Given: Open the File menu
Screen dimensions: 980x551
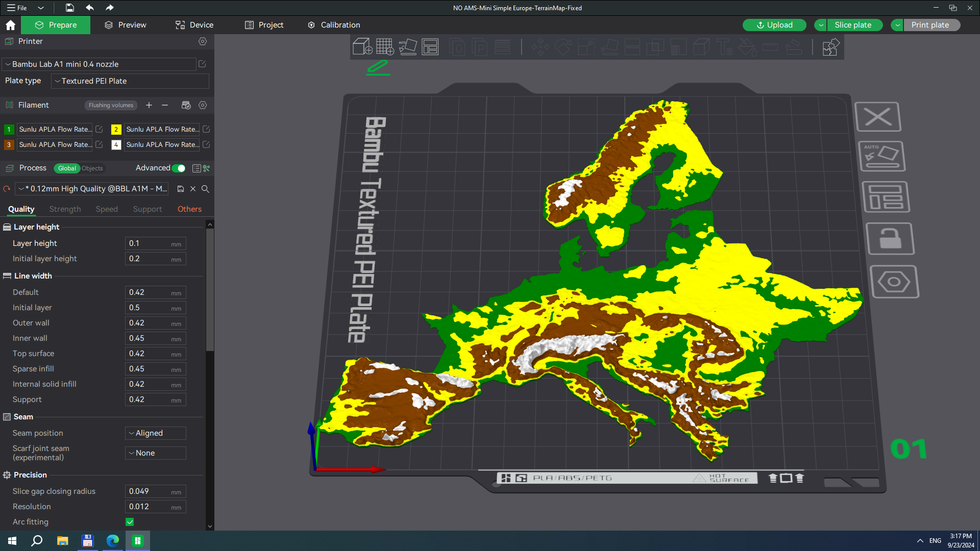Looking at the screenshot, I should coord(17,8).
